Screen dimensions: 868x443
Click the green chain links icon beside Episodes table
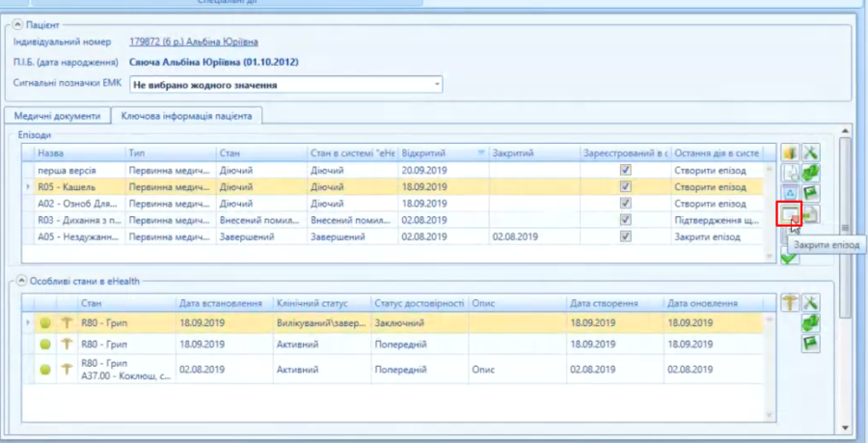(811, 173)
